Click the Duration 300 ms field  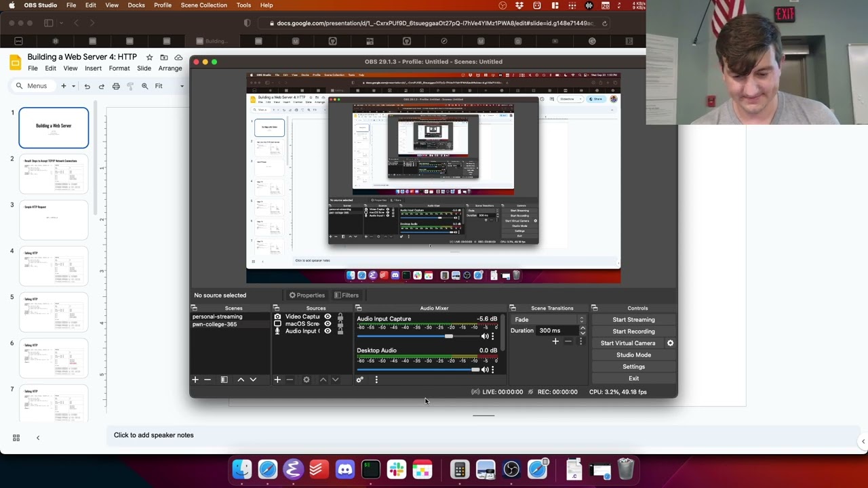click(x=557, y=331)
